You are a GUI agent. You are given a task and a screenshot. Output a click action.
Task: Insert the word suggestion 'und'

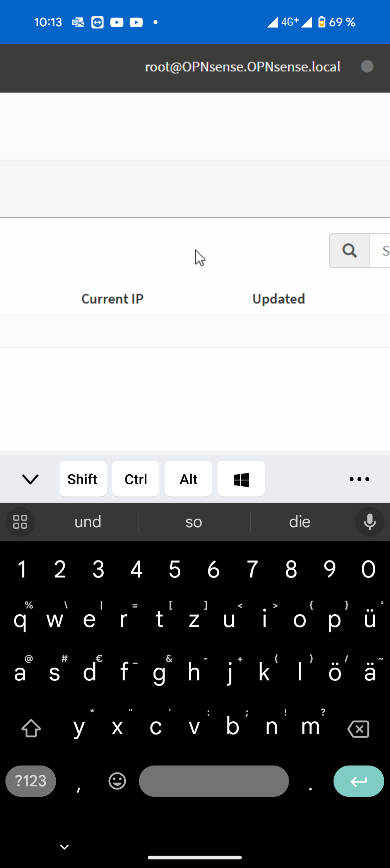tap(87, 522)
